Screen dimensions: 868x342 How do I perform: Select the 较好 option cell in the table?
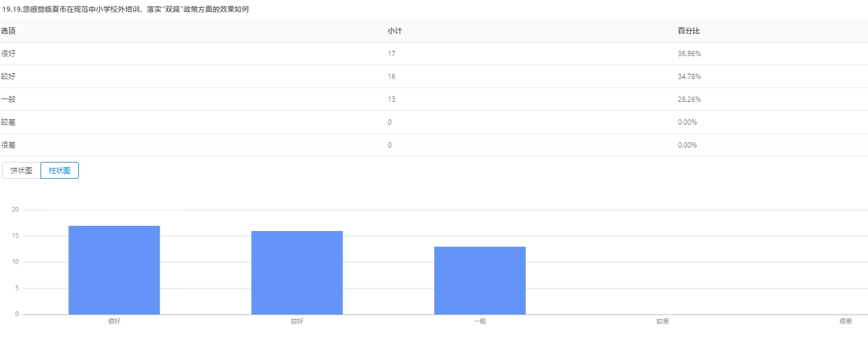(x=8, y=76)
